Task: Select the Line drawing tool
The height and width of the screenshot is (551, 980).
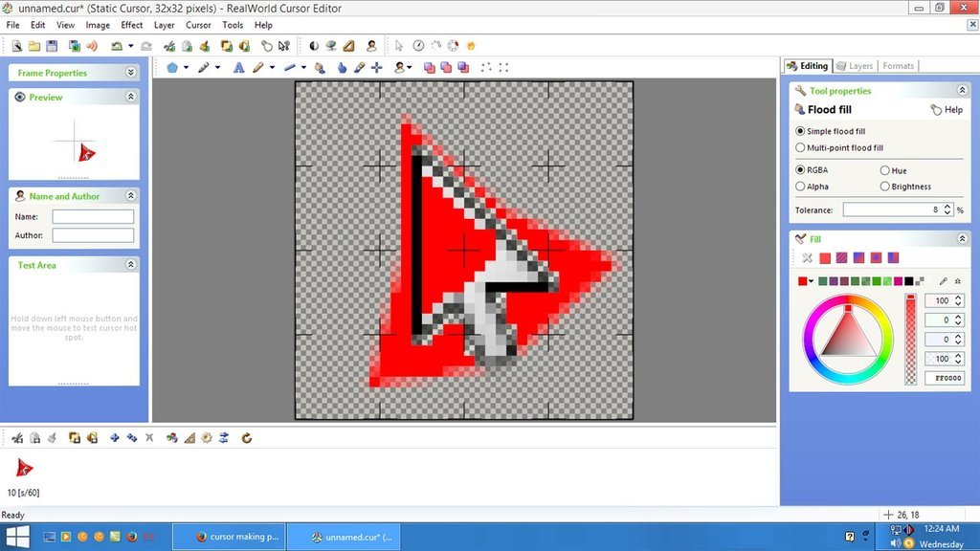Action: [289, 67]
